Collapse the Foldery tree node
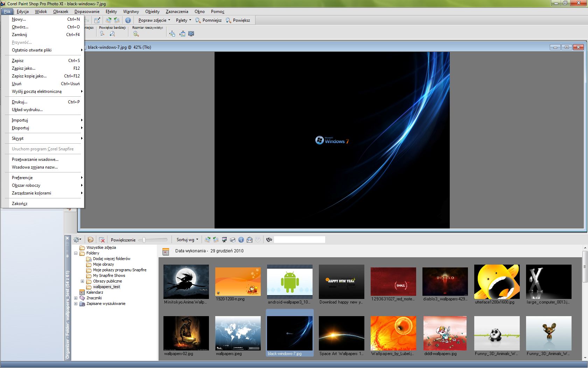 click(x=76, y=253)
